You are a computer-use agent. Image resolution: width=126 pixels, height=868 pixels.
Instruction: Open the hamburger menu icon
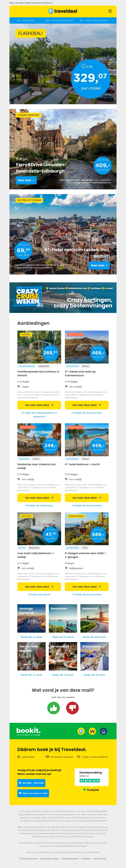110,11
